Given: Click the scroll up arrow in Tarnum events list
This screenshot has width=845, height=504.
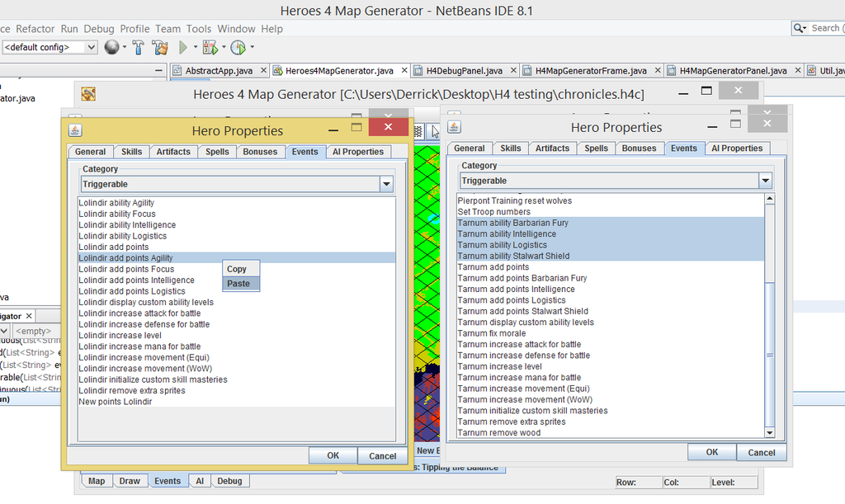Looking at the screenshot, I should [x=770, y=199].
